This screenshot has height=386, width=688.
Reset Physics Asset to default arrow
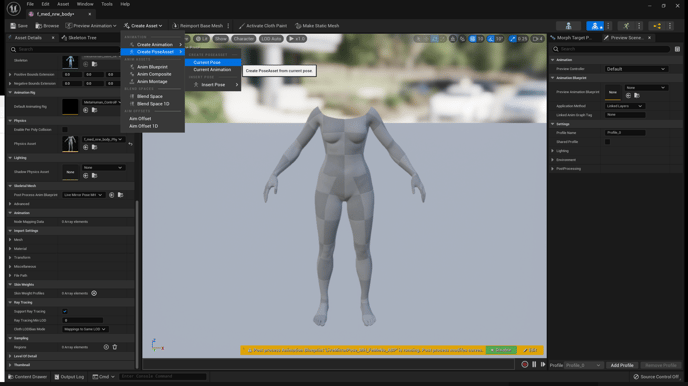click(x=130, y=144)
